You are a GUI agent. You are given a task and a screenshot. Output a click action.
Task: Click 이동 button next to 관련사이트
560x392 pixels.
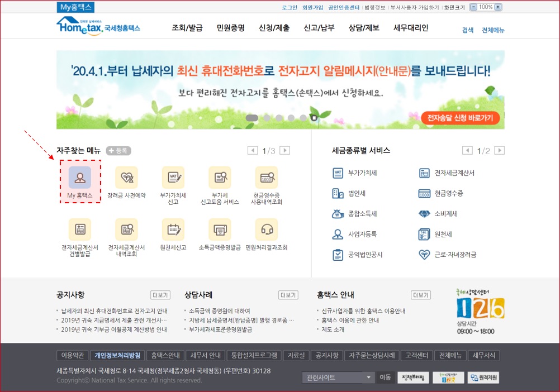tap(385, 377)
